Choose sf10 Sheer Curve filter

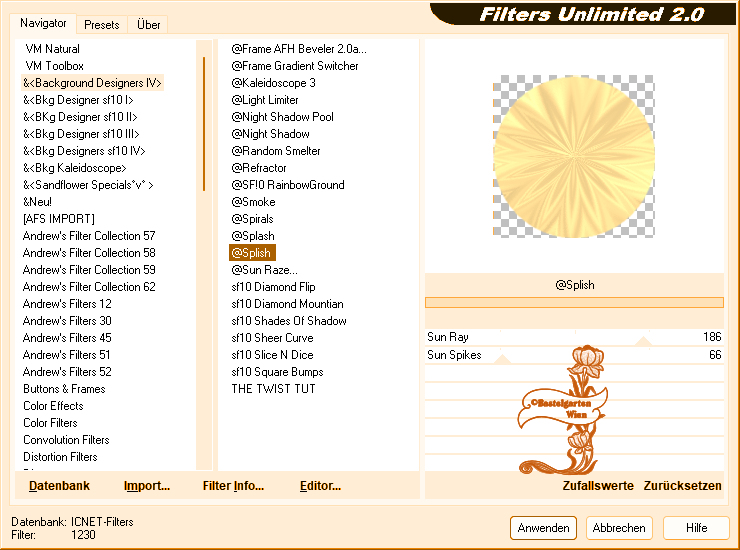(272, 338)
